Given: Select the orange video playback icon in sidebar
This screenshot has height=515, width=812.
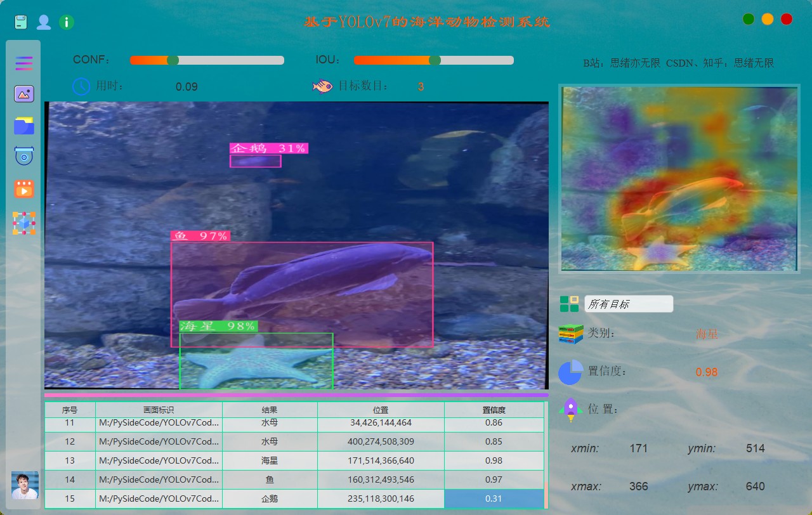Looking at the screenshot, I should click(x=24, y=188).
